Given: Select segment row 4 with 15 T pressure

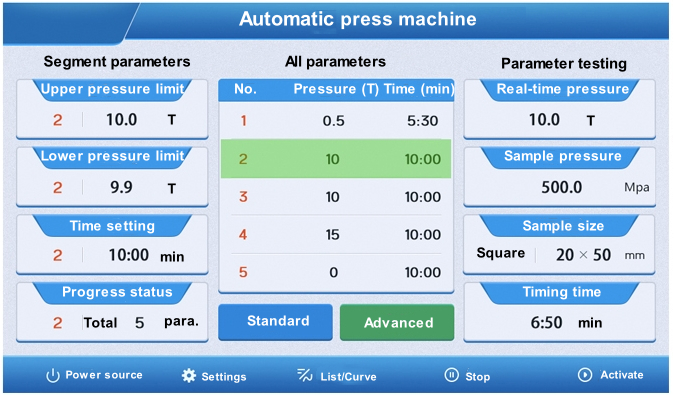Looking at the screenshot, I should (x=336, y=235).
